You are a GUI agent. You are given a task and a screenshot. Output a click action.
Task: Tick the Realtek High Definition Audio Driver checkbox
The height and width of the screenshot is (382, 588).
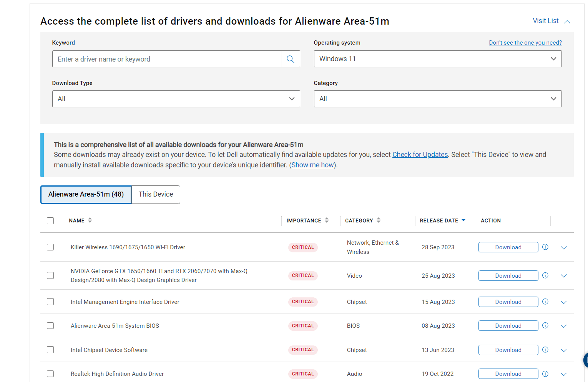(50, 374)
